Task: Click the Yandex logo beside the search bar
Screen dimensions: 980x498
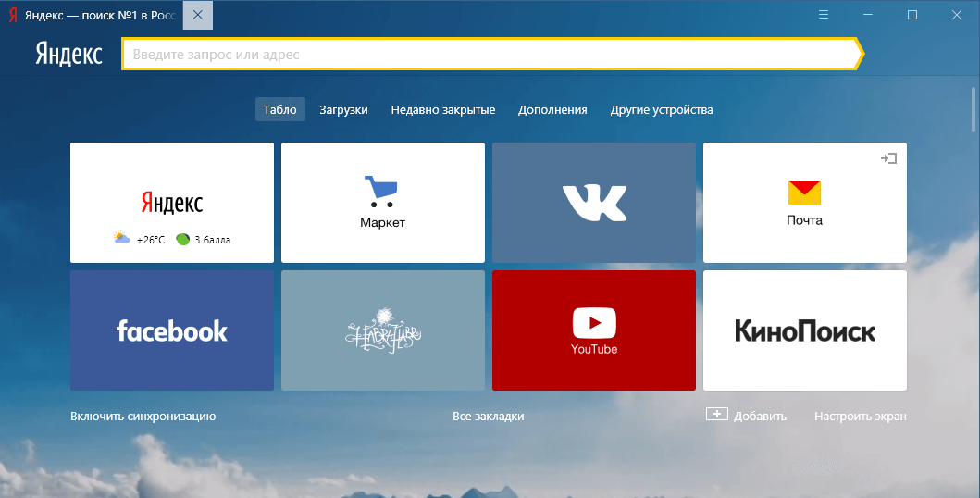Action: (68, 54)
